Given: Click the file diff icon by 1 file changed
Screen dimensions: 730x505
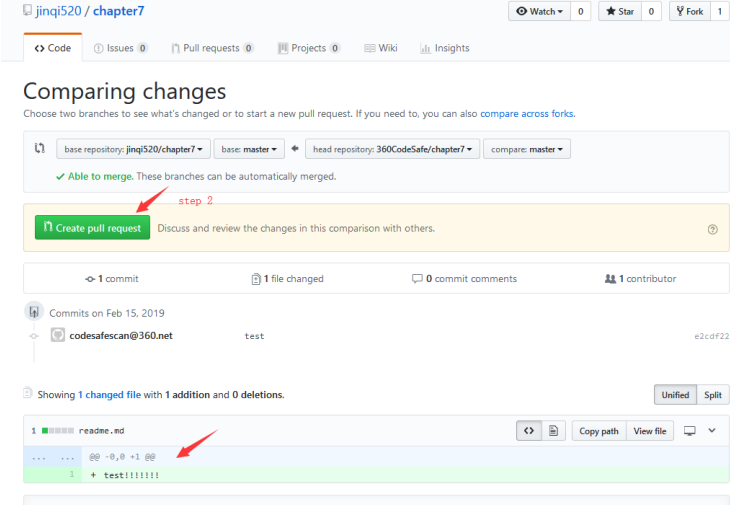Looking at the screenshot, I should (256, 279).
